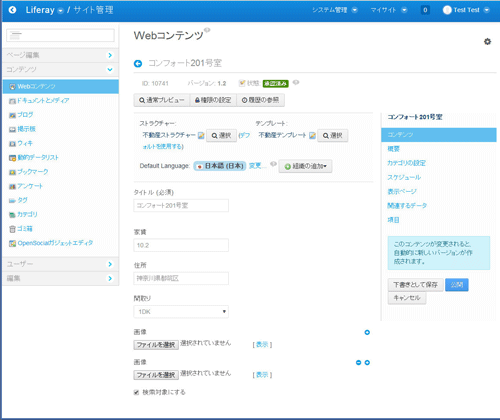This screenshot has width=500, height=420.
Task: Click the Test Test user avatar
Action: point(447,10)
